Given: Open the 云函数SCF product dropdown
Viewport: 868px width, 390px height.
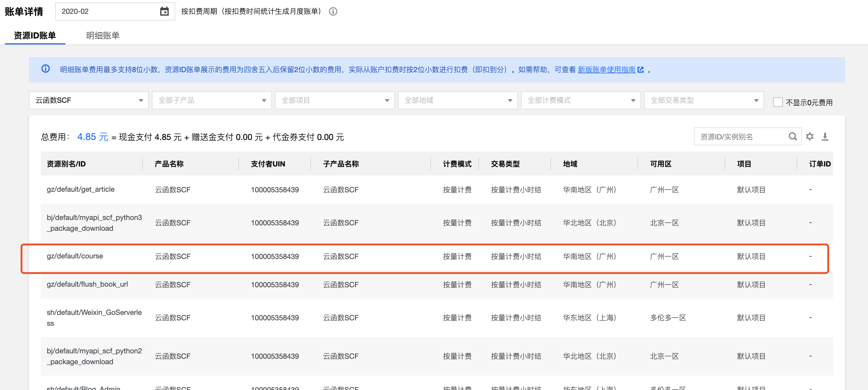Looking at the screenshot, I should pyautogui.click(x=89, y=100).
